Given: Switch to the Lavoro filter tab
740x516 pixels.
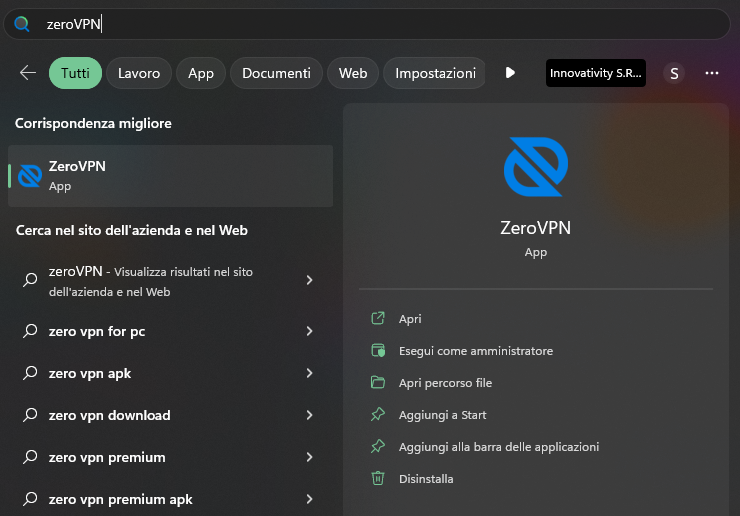Looking at the screenshot, I should (139, 73).
